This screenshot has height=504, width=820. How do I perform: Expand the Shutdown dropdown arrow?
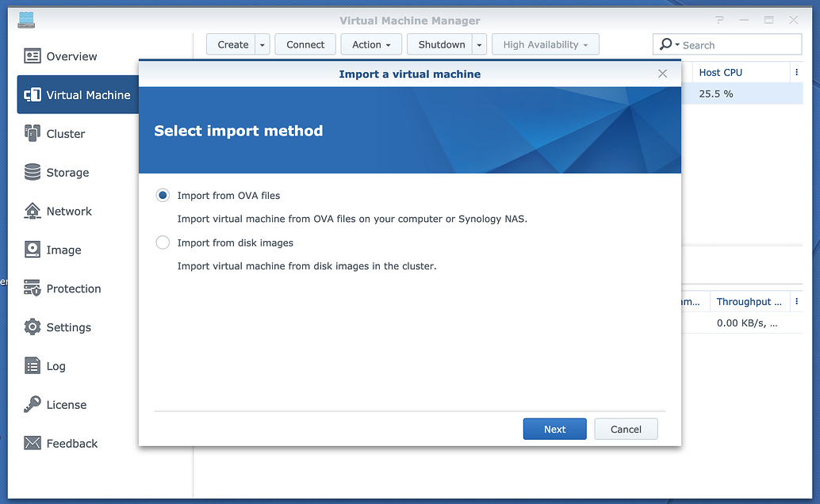tap(479, 45)
